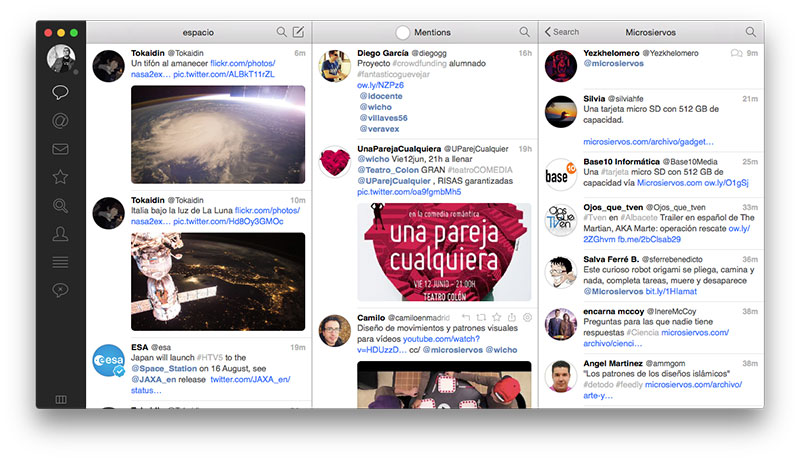Click account avatar at top of sidebar
The height and width of the screenshot is (460, 800).
pyautogui.click(x=61, y=59)
